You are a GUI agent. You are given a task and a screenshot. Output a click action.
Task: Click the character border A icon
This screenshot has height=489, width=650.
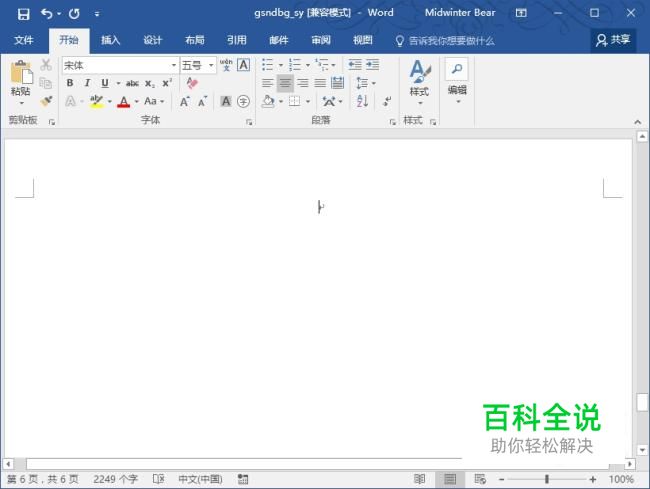pos(243,65)
